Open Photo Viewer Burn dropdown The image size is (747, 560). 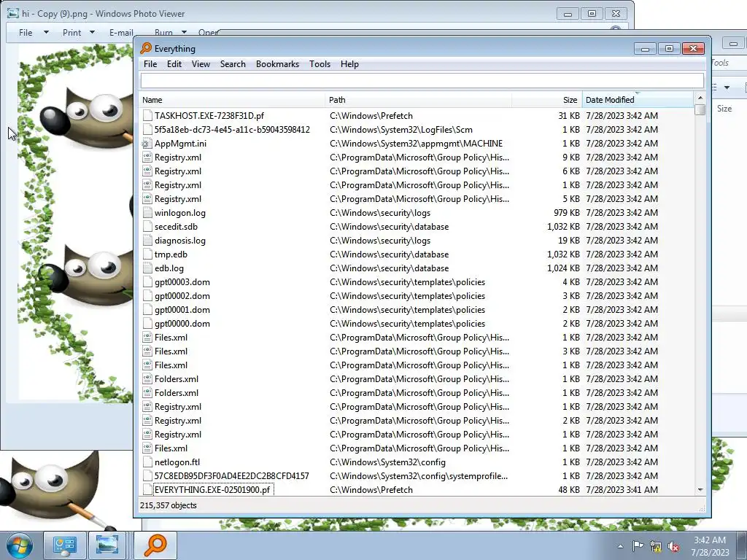coord(170,32)
